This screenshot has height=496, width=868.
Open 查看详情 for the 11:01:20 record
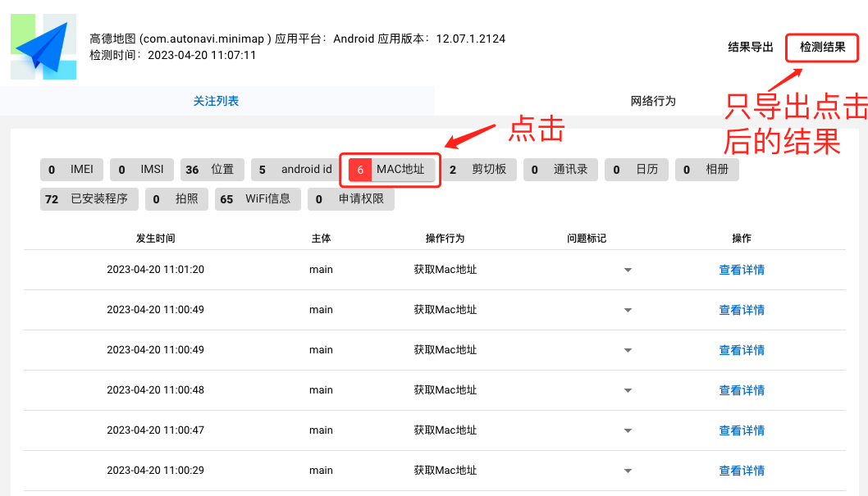pyautogui.click(x=741, y=269)
